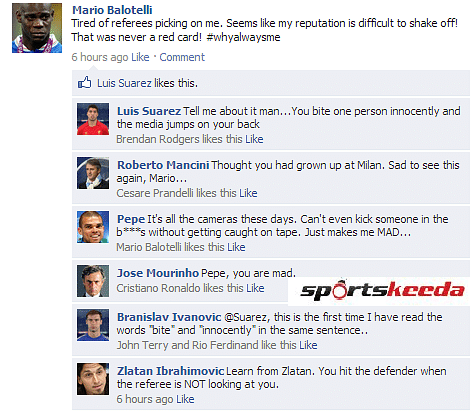
Task: Click Comment link under the main post
Action: 182,57
